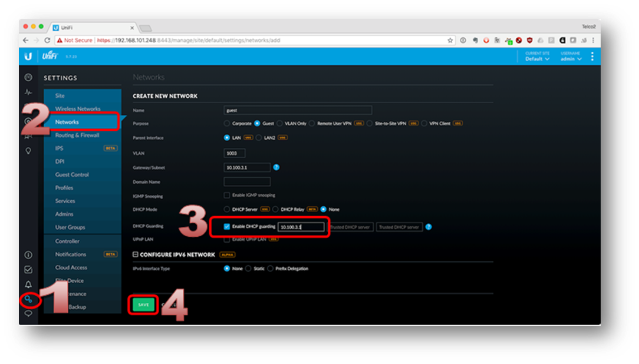Choose DHCP Server mode radio button
639x364 pixels.
(x=227, y=210)
